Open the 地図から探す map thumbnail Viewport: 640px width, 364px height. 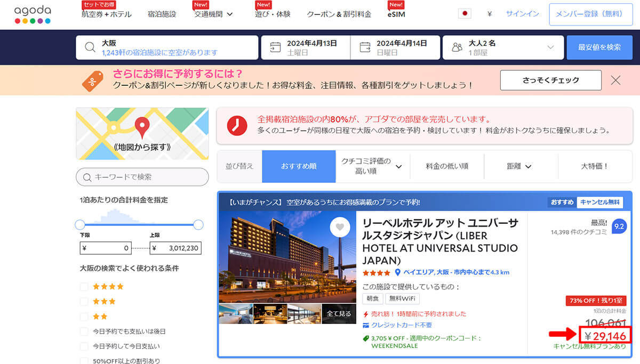click(x=142, y=134)
